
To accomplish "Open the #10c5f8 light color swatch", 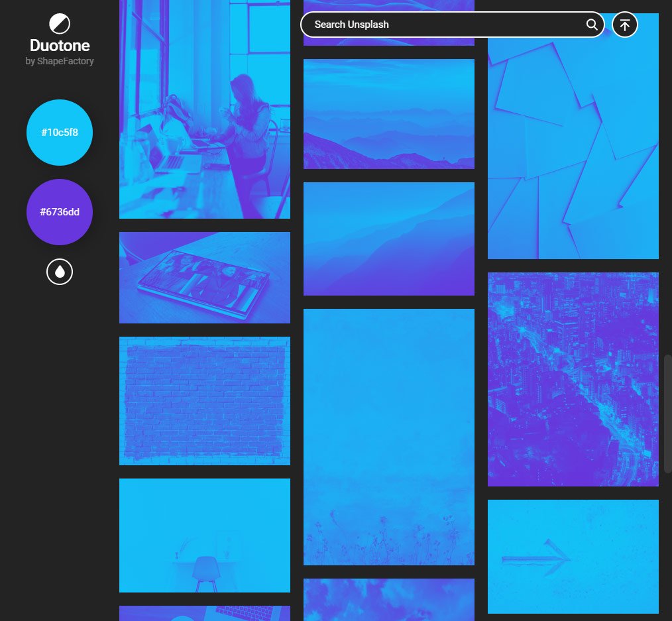I will [x=60, y=133].
